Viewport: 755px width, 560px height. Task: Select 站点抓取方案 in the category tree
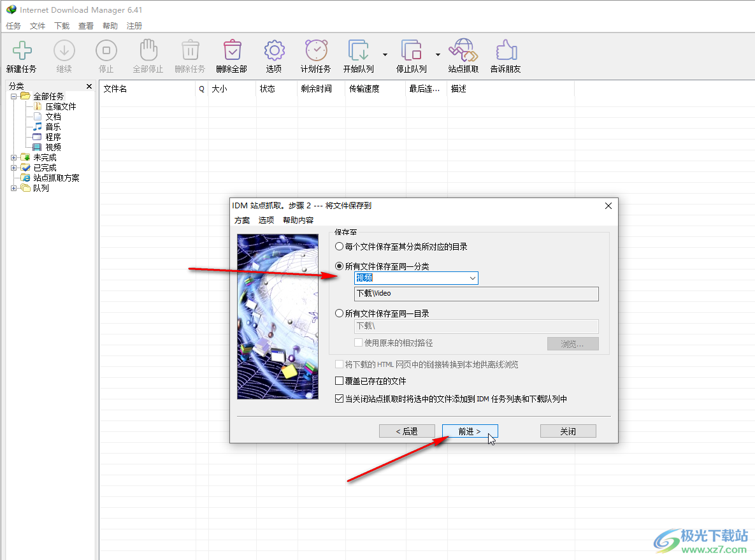[56, 178]
